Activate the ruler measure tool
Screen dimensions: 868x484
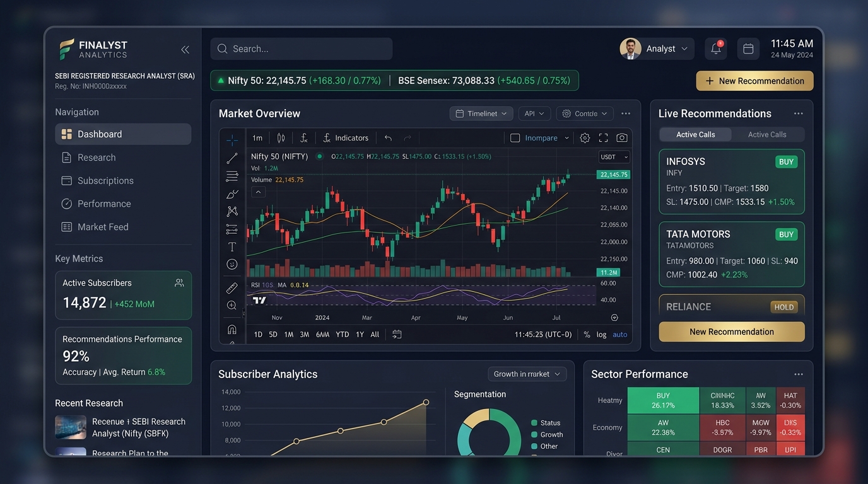(232, 287)
